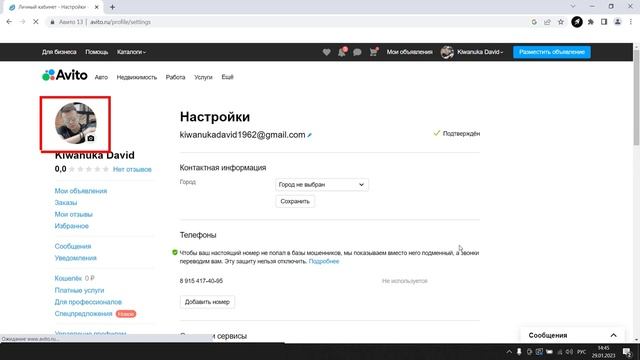Click the Google translate icon in address bar
The width and height of the screenshot is (640, 360).
tap(534, 22)
